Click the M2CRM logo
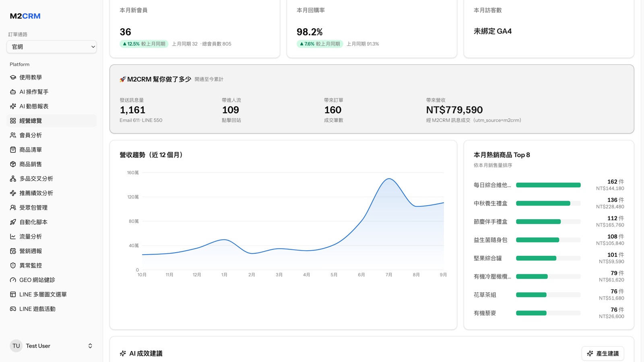Viewport: 644px width, 362px height. [x=25, y=16]
